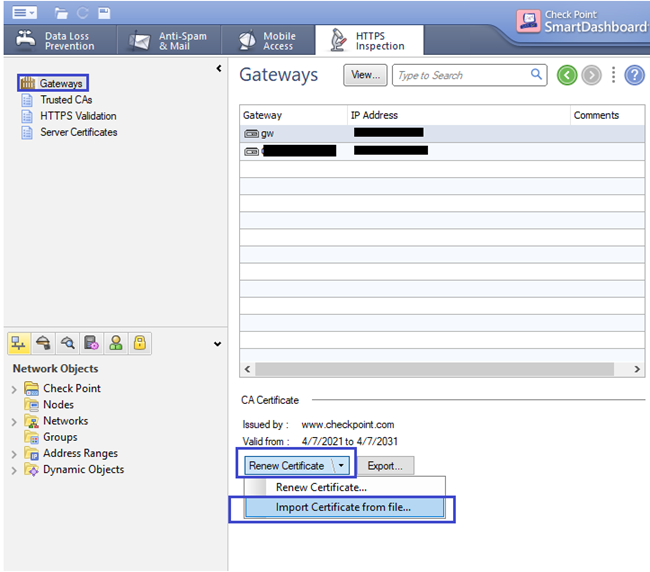The width and height of the screenshot is (650, 572).
Task: Select the Dynamic Objects tree folder
Action: click(74, 469)
